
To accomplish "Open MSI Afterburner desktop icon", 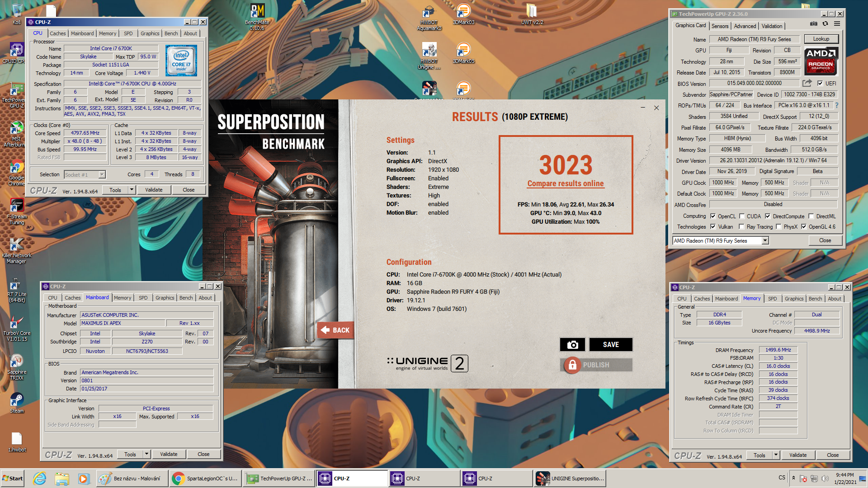I will click(16, 134).
